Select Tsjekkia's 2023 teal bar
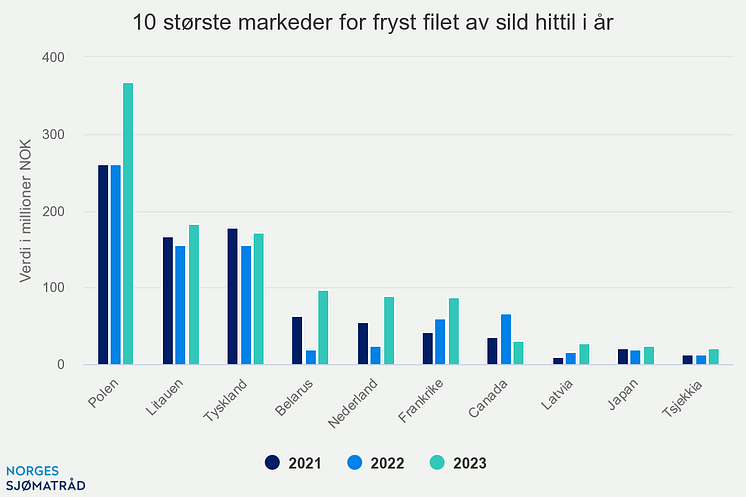This screenshot has height=497, width=746. [x=714, y=357]
